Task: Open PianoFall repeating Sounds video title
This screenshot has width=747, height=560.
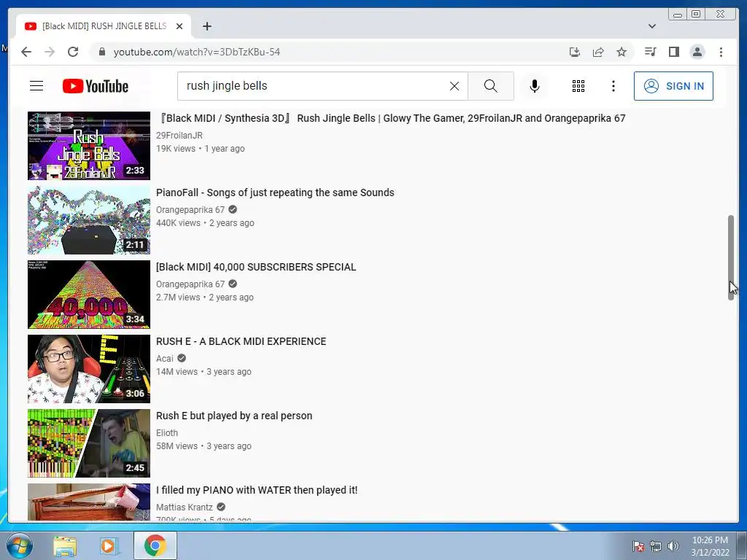Action: (x=275, y=192)
